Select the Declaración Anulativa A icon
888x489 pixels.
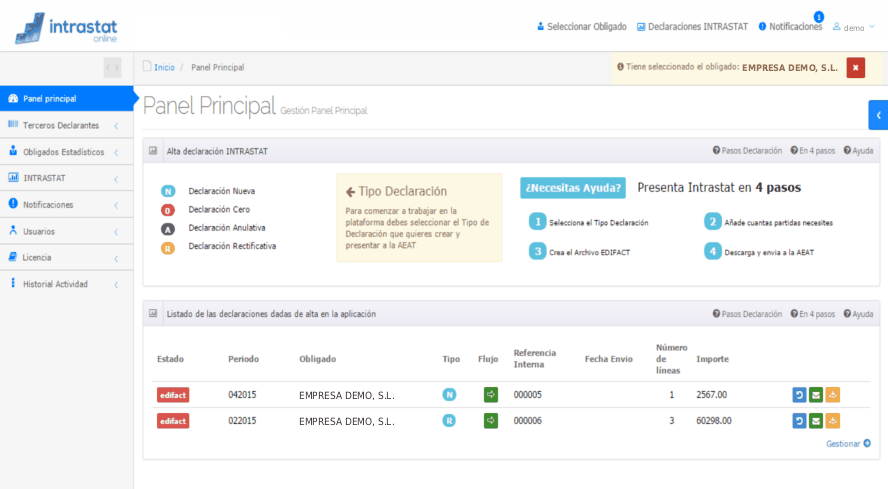[x=168, y=229]
